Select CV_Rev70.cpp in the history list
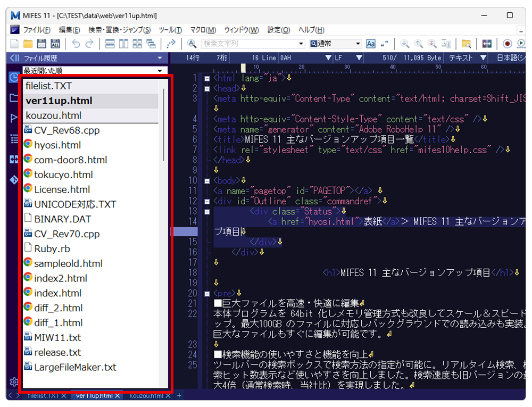Viewport: 532px width, 407px height. (66, 234)
